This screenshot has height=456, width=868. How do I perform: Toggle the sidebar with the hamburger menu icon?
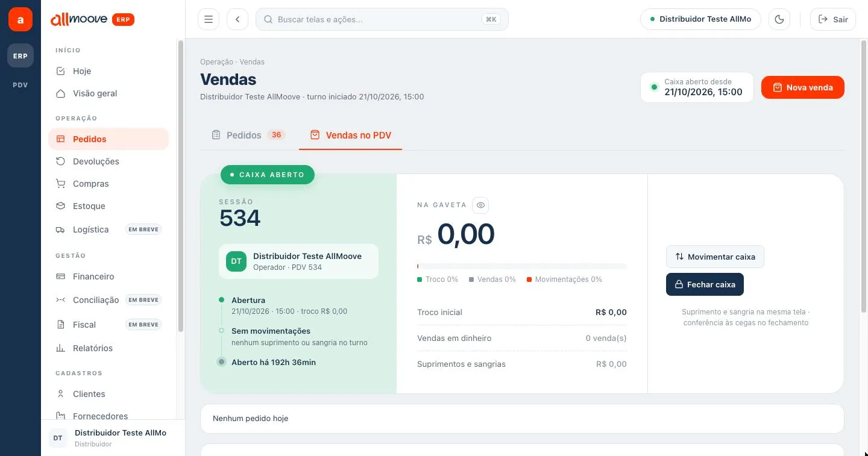coord(209,19)
